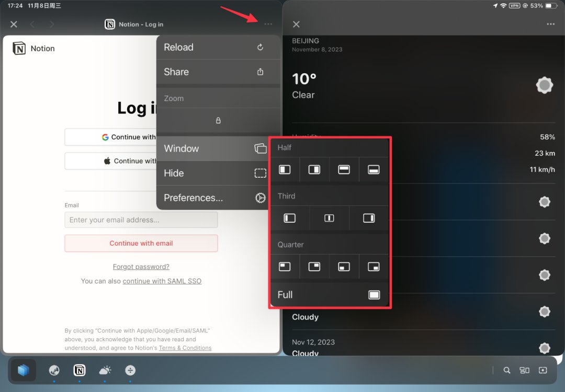Open continue with SAML SSO link

[x=162, y=281]
